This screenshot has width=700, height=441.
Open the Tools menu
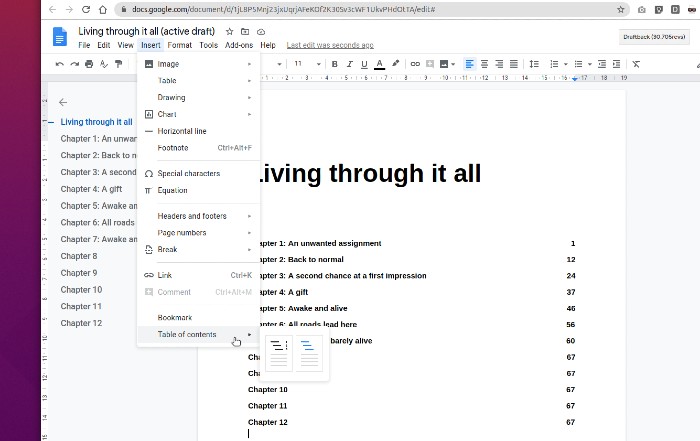coord(208,45)
